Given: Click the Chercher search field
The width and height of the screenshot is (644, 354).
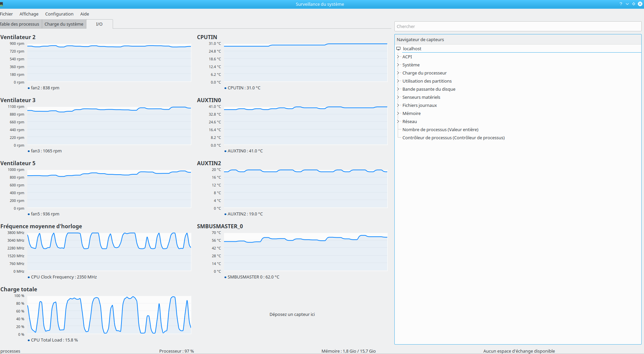Looking at the screenshot, I should (x=518, y=26).
